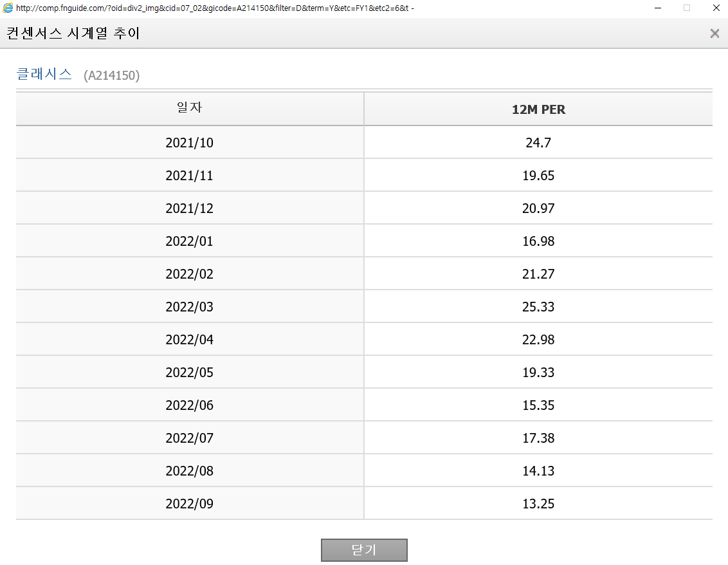This screenshot has width=728, height=565.
Task: Select the 2022/08 date cell
Action: [190, 471]
